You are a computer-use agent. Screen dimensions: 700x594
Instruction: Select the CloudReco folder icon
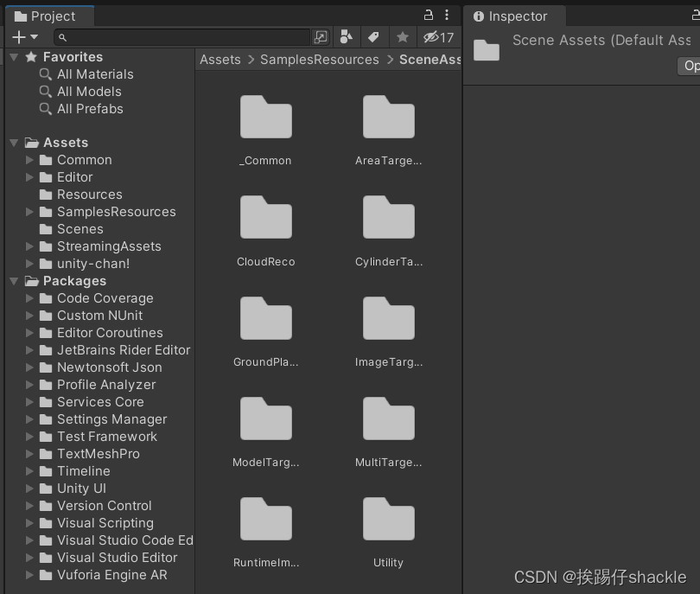point(265,218)
